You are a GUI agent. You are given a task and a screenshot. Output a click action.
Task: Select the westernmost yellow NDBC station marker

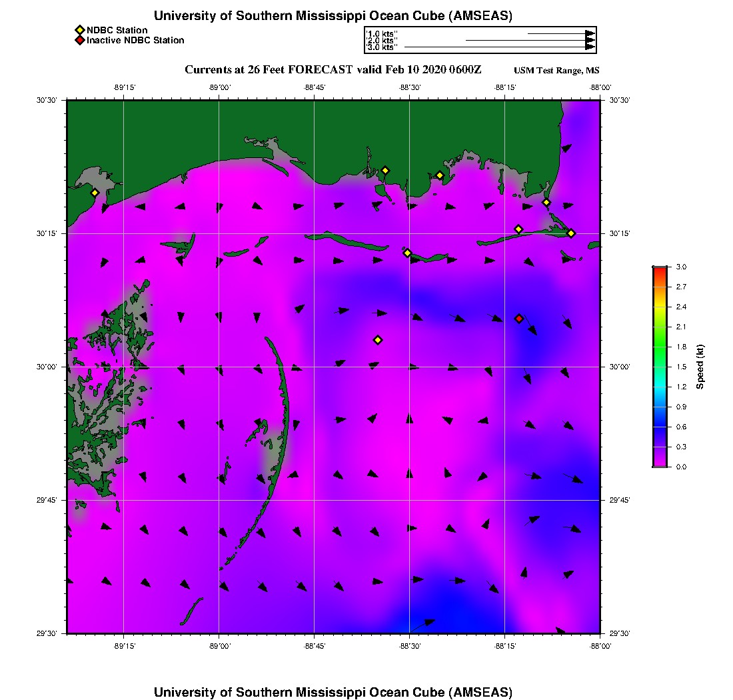(95, 193)
